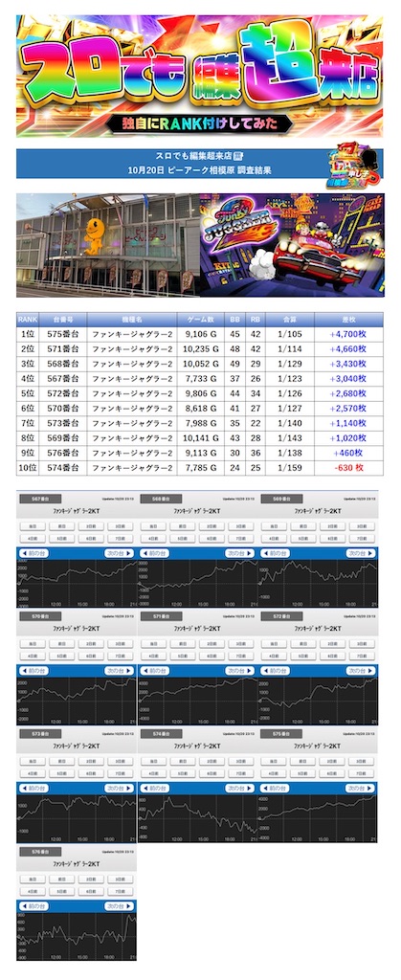Image resolution: width=401 pixels, height=980 pixels.
Task: Select 2日前 in the 572番台 panel
Action: point(332,644)
